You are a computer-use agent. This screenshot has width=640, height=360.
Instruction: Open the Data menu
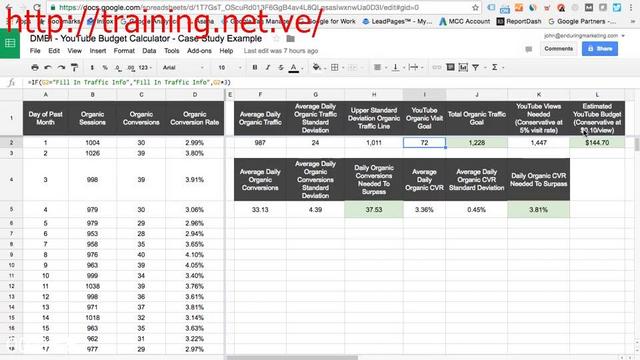coord(149,51)
